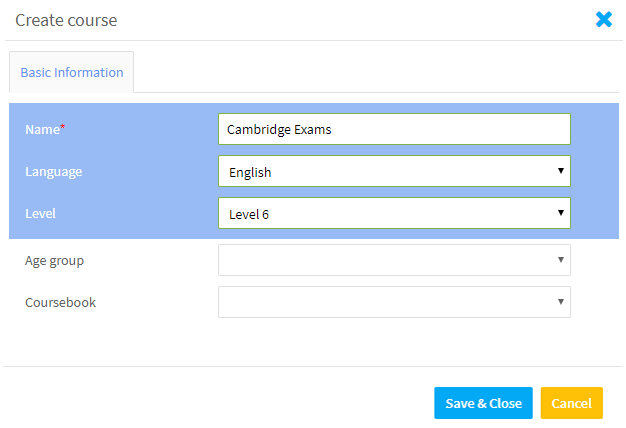The image size is (626, 428).
Task: Click the Age group field label
Action: [x=55, y=260]
